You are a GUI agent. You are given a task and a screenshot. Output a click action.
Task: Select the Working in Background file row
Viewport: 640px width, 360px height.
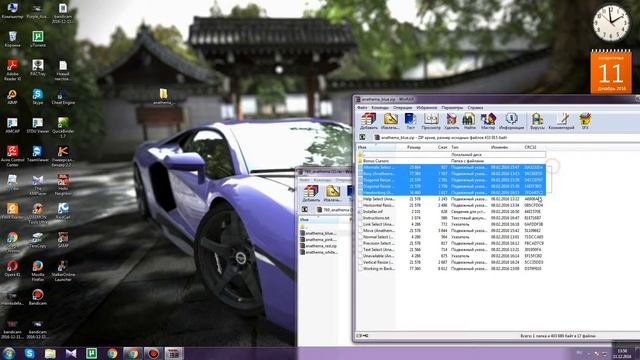tap(451, 269)
